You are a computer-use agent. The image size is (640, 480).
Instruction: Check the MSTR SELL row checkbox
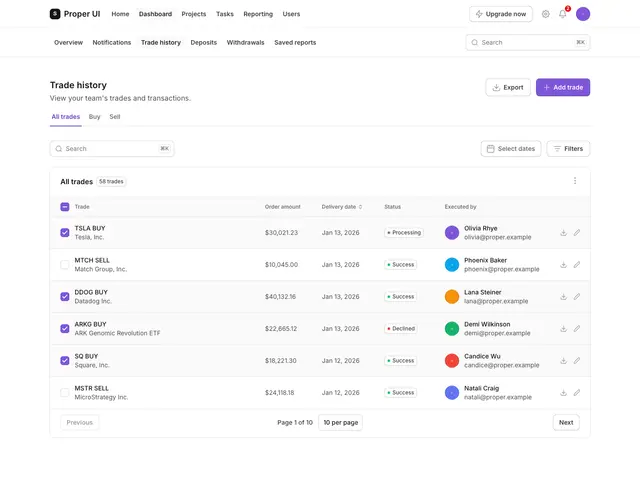[64, 393]
